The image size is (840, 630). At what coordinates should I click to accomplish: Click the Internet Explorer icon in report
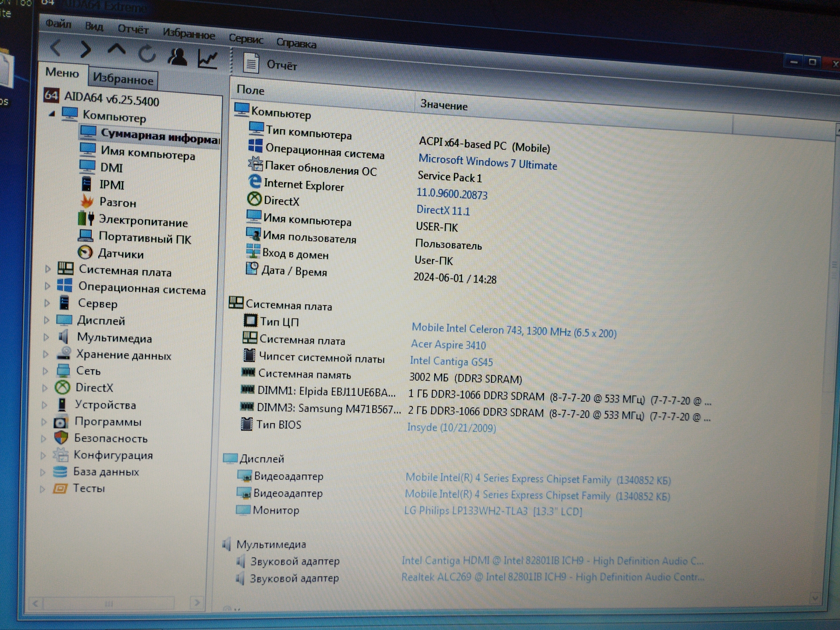point(254,182)
